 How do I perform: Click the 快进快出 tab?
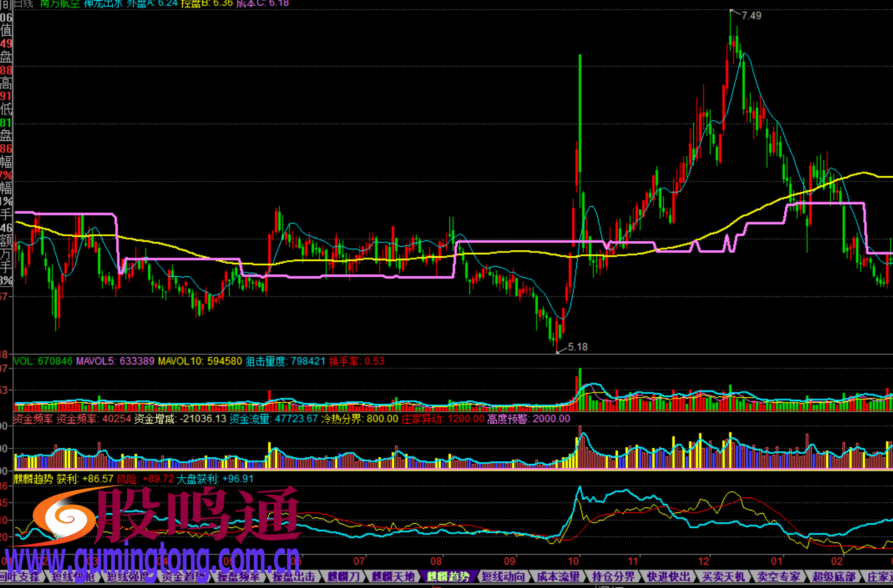[669, 577]
